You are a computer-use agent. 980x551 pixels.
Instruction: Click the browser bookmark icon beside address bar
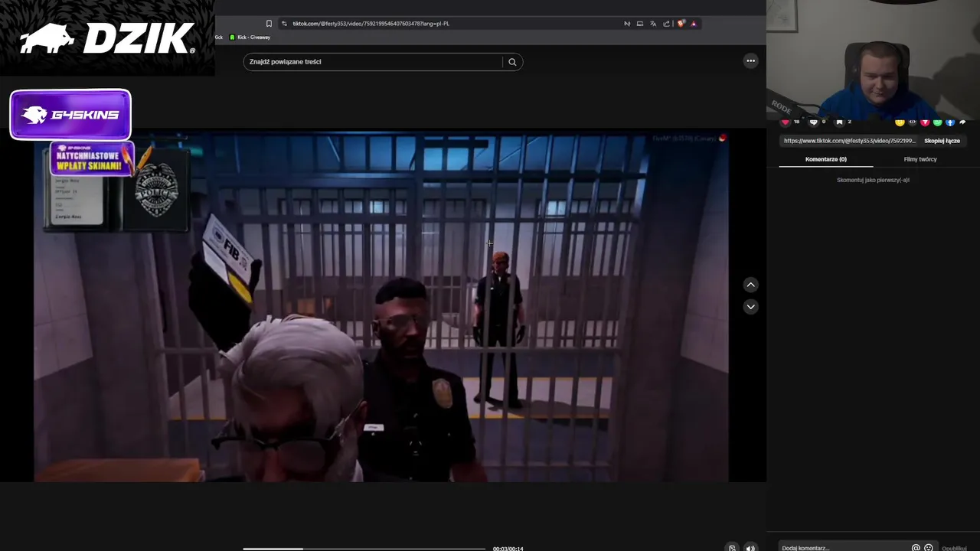(x=269, y=24)
